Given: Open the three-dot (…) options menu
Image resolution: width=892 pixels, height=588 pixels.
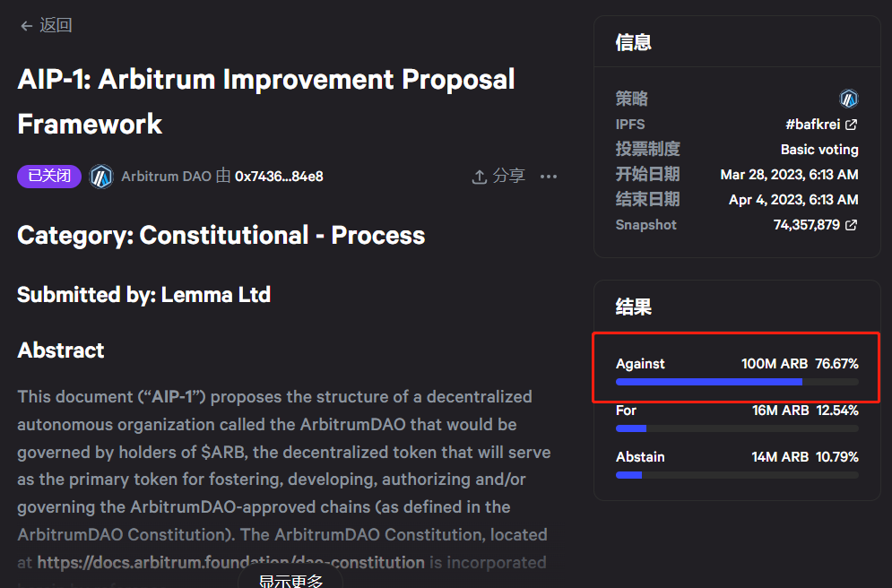Looking at the screenshot, I should pyautogui.click(x=548, y=177).
